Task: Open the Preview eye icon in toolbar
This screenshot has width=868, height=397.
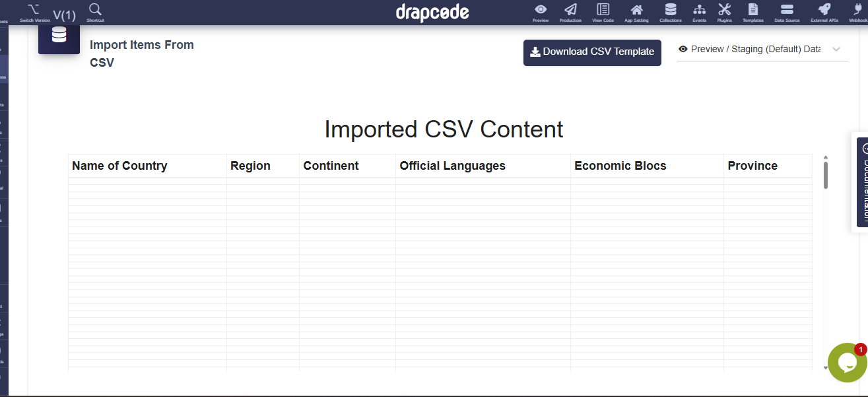Action: 541,10
